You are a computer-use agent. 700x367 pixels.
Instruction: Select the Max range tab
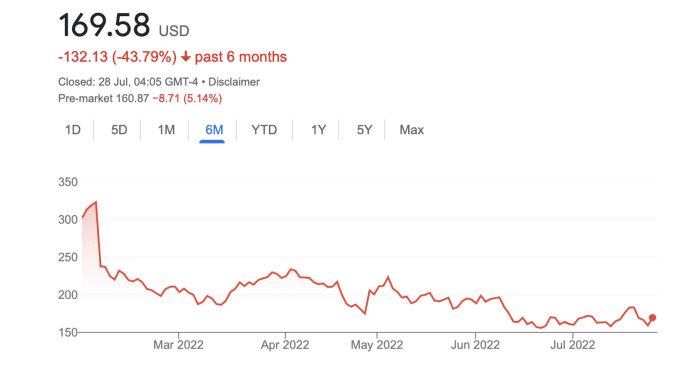pos(412,130)
